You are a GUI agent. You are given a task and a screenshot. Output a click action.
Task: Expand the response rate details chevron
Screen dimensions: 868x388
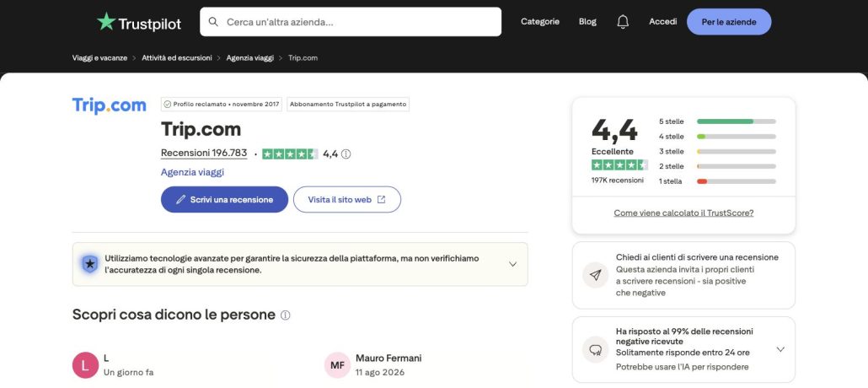coord(780,349)
